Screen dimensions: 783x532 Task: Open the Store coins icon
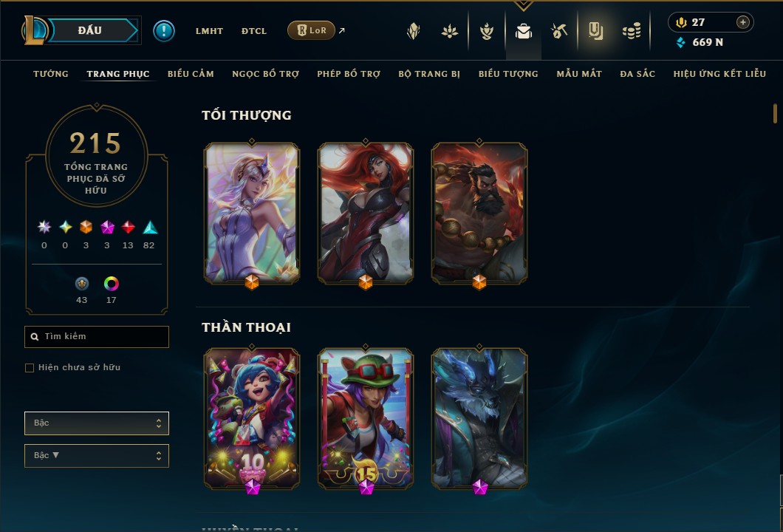pyautogui.click(x=632, y=32)
